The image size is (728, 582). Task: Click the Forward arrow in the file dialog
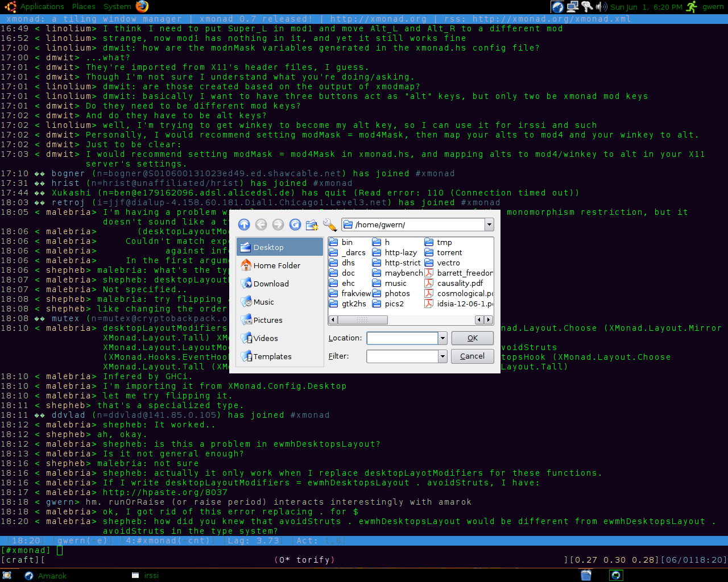[278, 225]
